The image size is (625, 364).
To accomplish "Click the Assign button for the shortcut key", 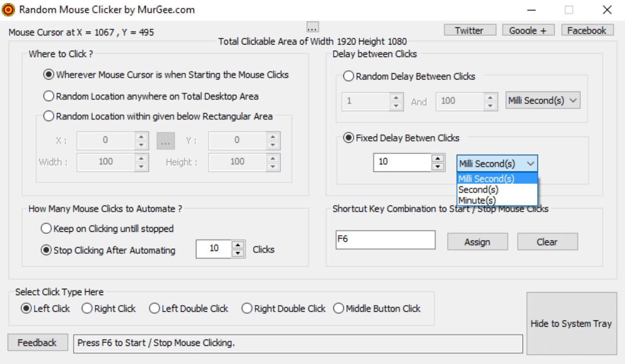I will coord(477,241).
